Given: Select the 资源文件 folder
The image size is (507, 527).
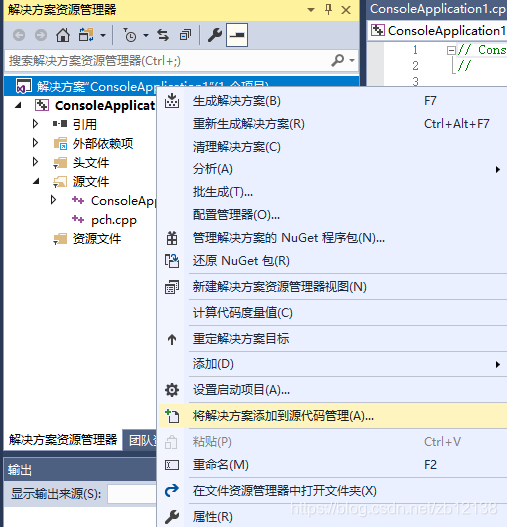Looking at the screenshot, I should point(97,239).
